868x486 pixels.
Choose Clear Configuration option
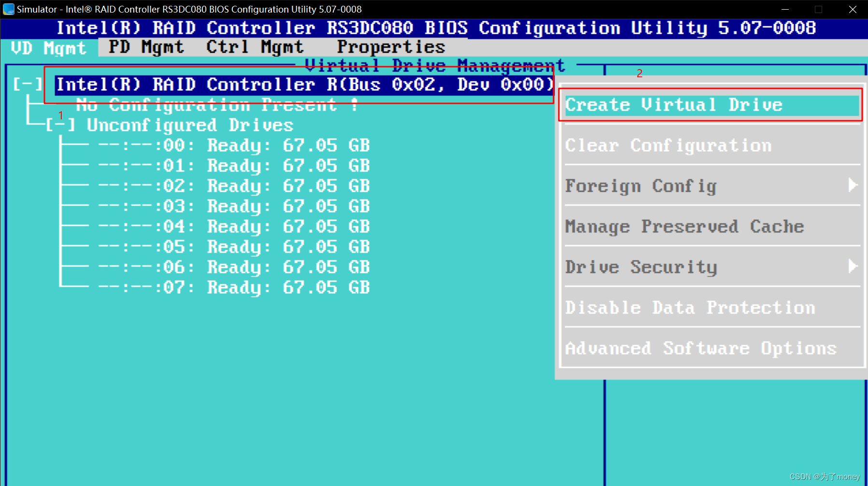669,145
